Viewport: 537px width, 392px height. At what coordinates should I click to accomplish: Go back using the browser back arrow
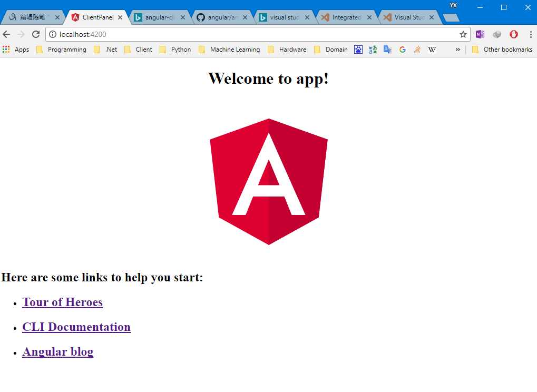6,34
